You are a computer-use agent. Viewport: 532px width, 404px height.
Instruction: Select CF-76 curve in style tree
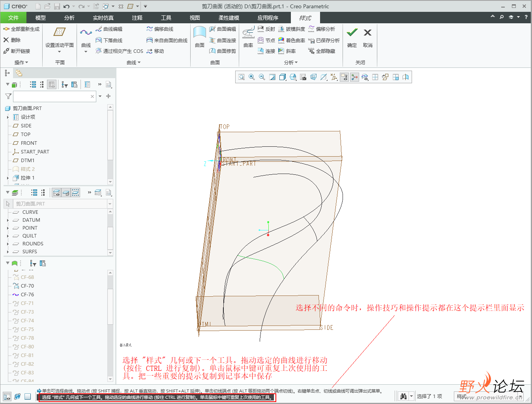tap(27, 295)
